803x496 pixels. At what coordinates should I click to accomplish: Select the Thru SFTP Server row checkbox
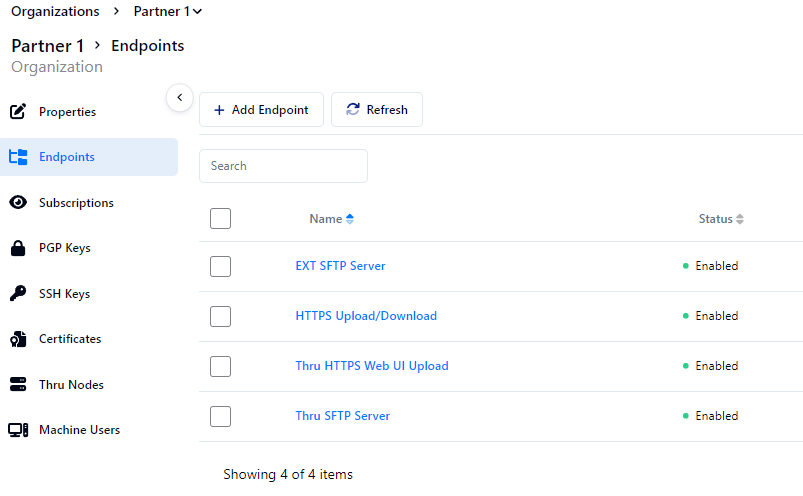tap(221, 416)
